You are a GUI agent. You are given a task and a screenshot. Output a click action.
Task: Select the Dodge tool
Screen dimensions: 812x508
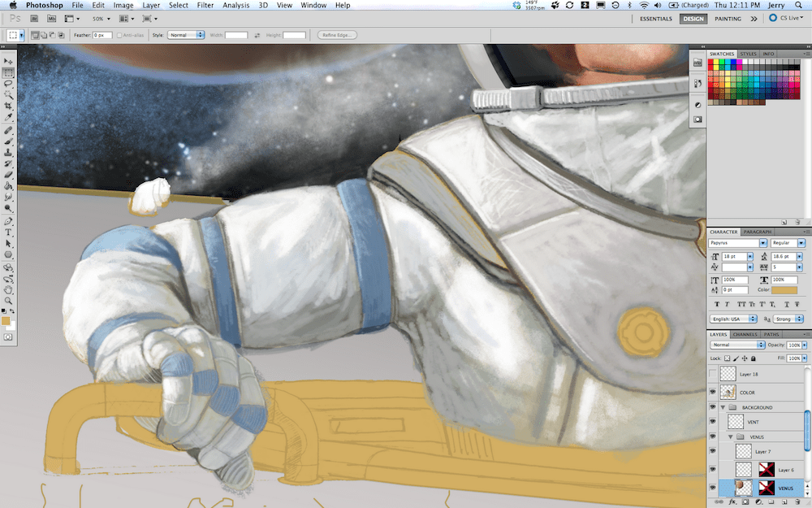point(8,208)
